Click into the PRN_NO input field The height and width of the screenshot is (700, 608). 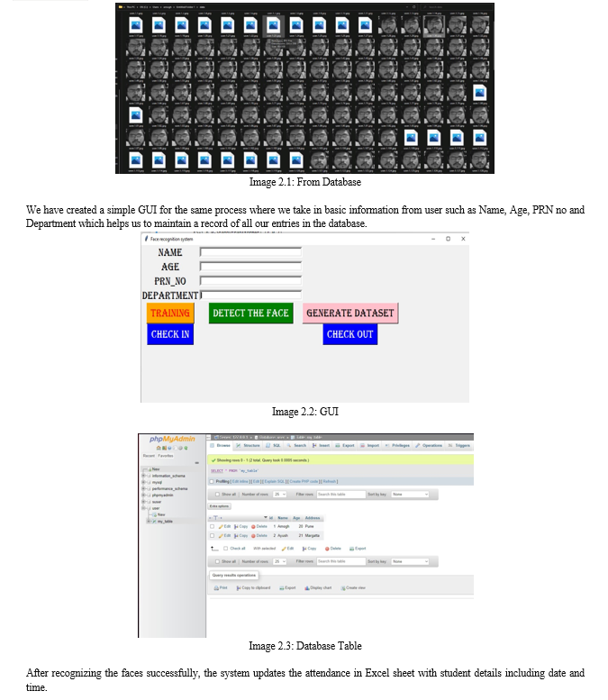[x=251, y=281]
